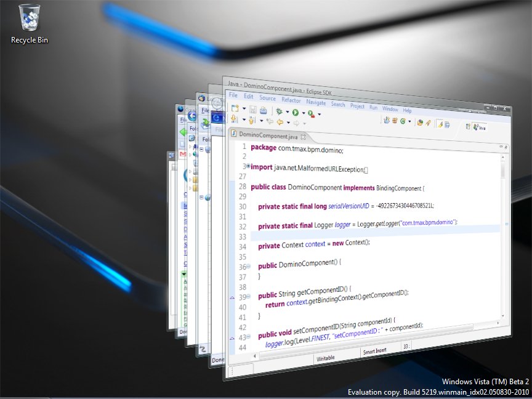532x399 pixels.
Task: Click the override marker beside line 43
Action: pyautogui.click(x=232, y=338)
